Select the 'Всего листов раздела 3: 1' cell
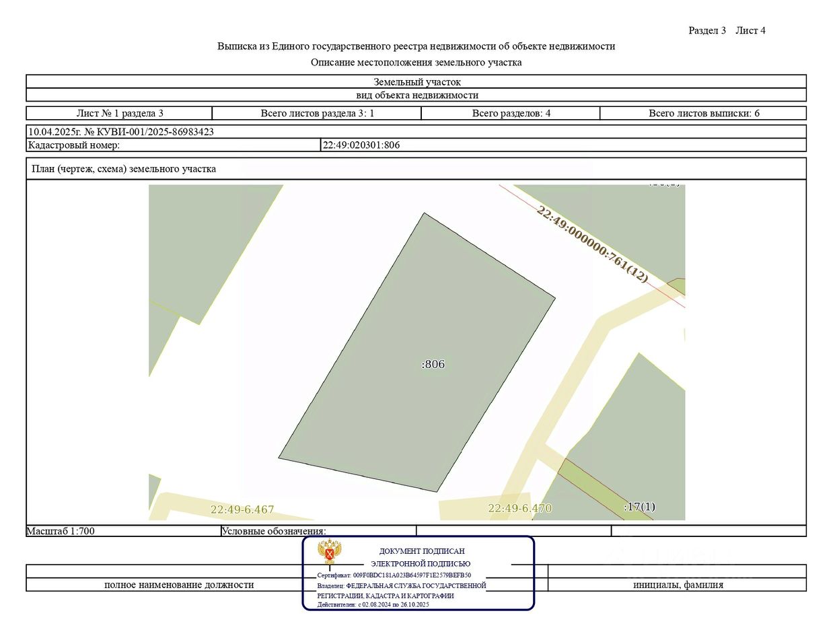 [x=317, y=113]
